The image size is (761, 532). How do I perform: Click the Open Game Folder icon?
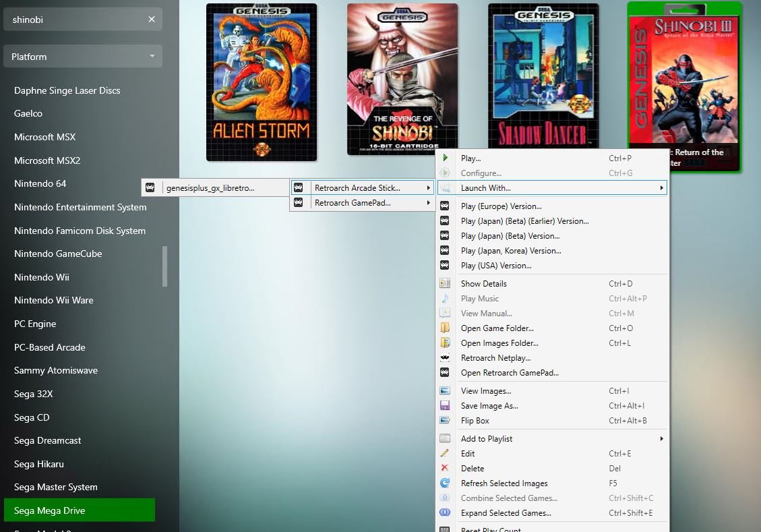(x=445, y=328)
